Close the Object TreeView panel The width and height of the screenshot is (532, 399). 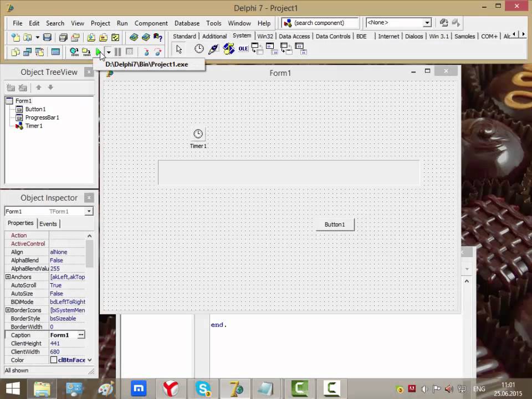tap(89, 72)
